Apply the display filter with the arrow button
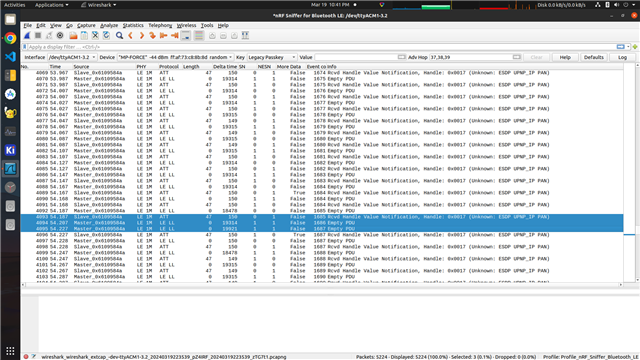The image size is (640, 360). tap(620, 47)
